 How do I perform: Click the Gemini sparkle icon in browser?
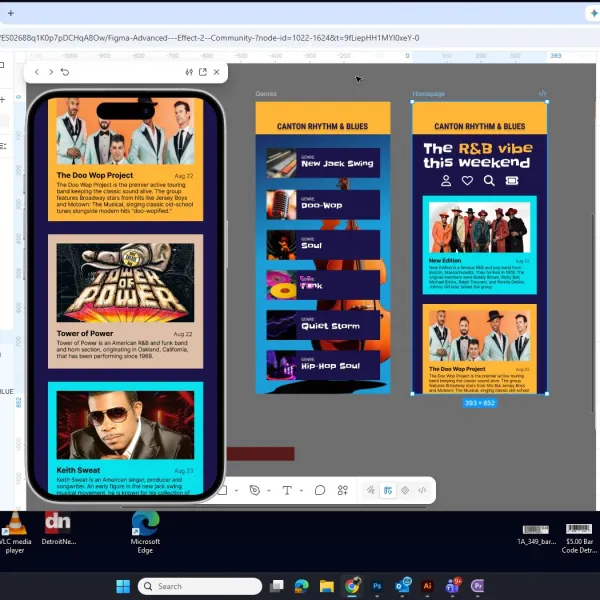pyautogui.click(x=594, y=13)
